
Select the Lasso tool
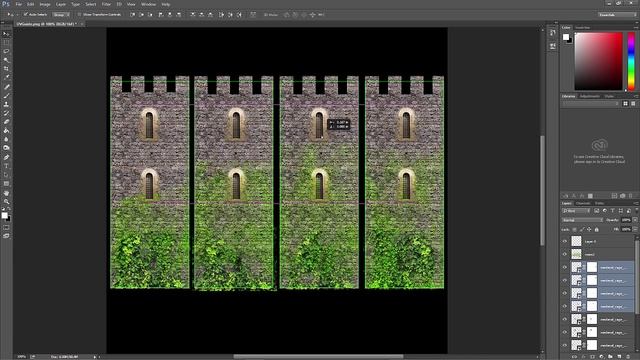pyautogui.click(x=6, y=51)
